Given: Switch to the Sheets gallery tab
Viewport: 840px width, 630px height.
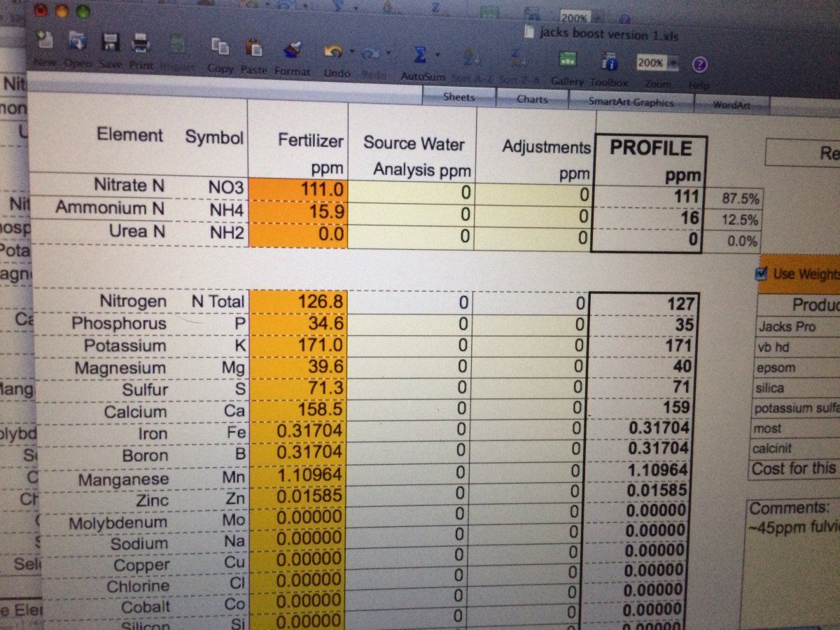Looking at the screenshot, I should point(459,97).
